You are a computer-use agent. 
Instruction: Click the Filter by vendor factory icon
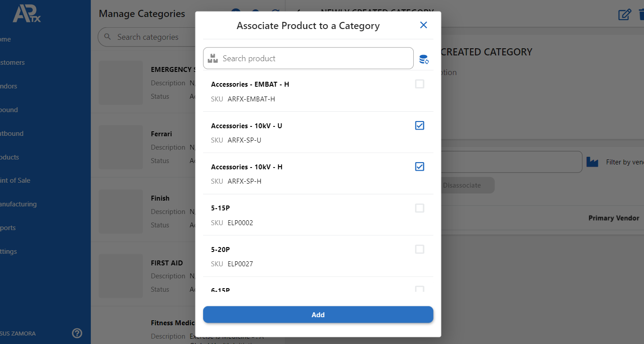[592, 162]
